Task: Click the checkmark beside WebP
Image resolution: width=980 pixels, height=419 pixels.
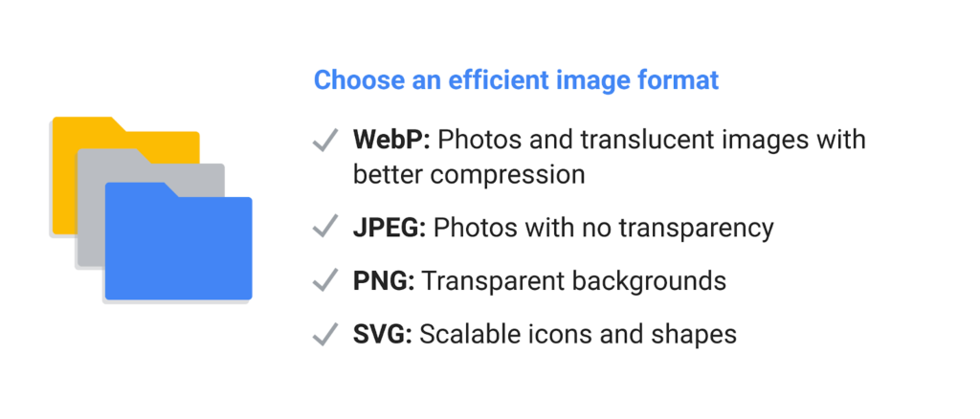Action: click(325, 140)
